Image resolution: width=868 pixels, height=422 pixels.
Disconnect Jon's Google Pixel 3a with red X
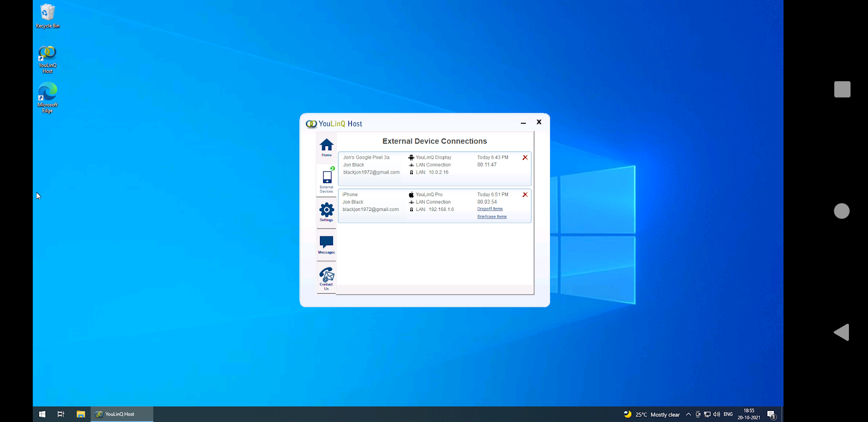pyautogui.click(x=525, y=158)
